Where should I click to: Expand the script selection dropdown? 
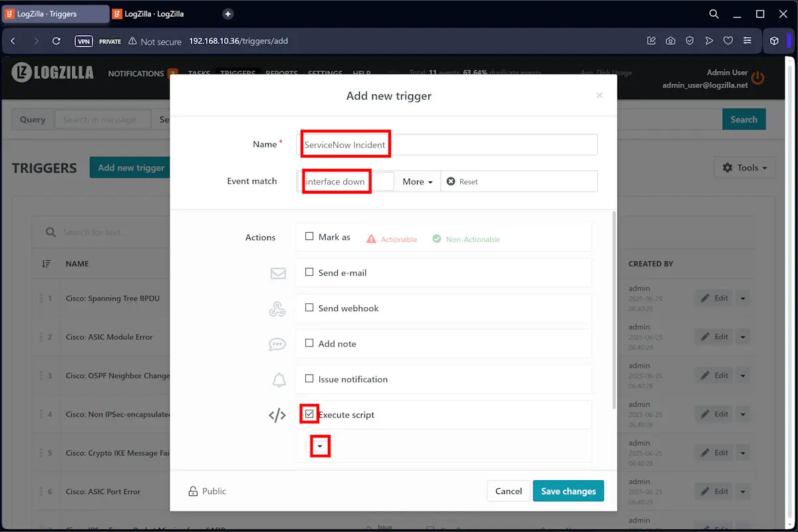(x=321, y=446)
